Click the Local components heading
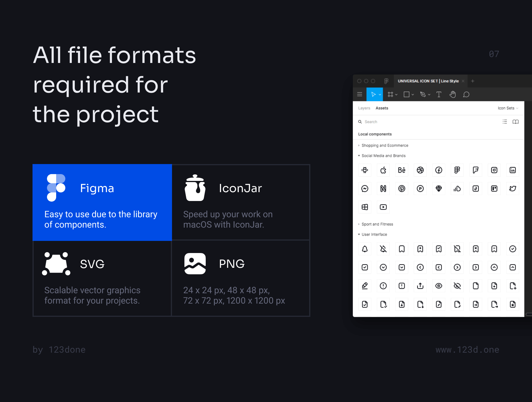Viewport: 532px width, 402px height. pyautogui.click(x=375, y=134)
